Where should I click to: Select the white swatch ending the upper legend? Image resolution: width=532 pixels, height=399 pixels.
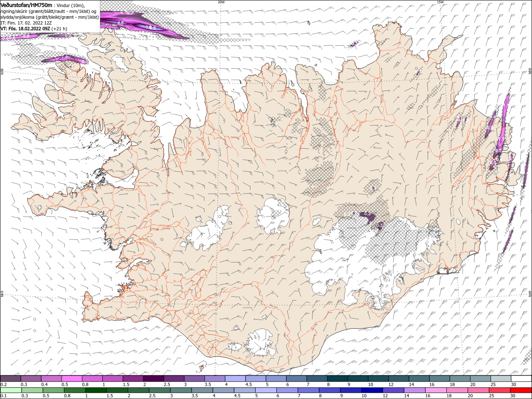click(x=521, y=379)
